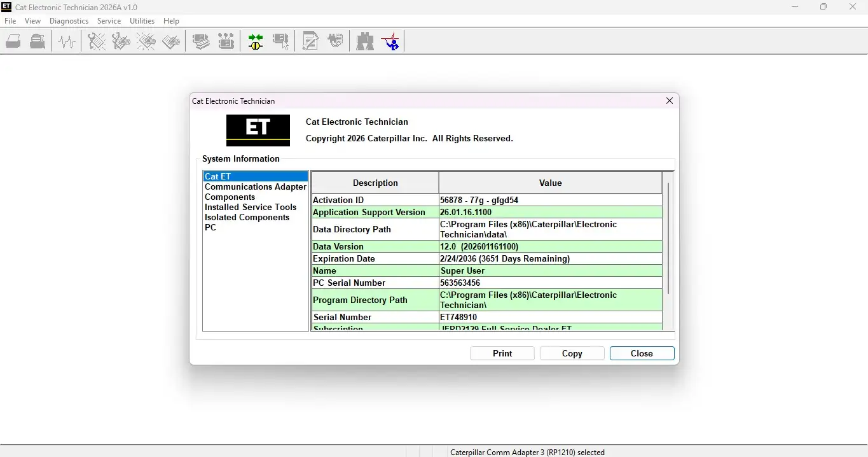Click the printer icon in the toolbar
This screenshot has width=868, height=457.
(x=13, y=41)
